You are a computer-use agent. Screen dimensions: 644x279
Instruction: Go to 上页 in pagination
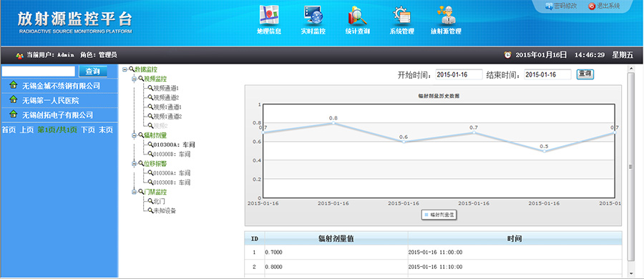[26, 130]
